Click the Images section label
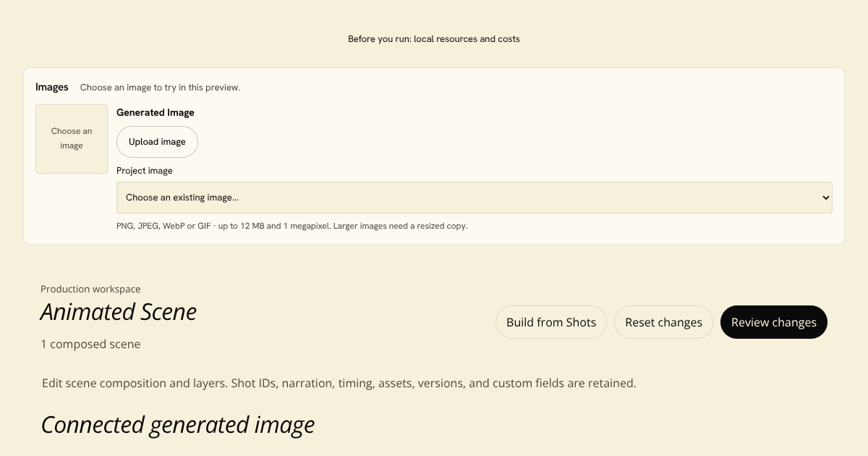Viewport: 868px width, 456px height. point(52,87)
